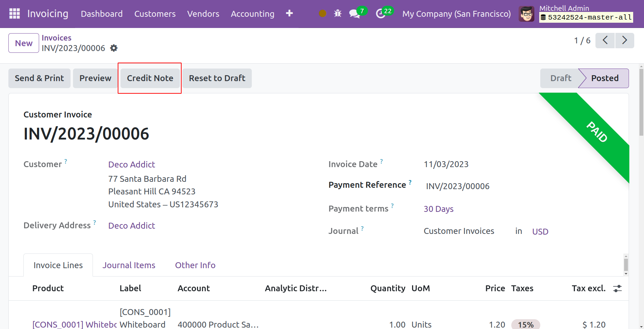Open the Customers menu
Screen dimensions: 644x329
(155, 14)
